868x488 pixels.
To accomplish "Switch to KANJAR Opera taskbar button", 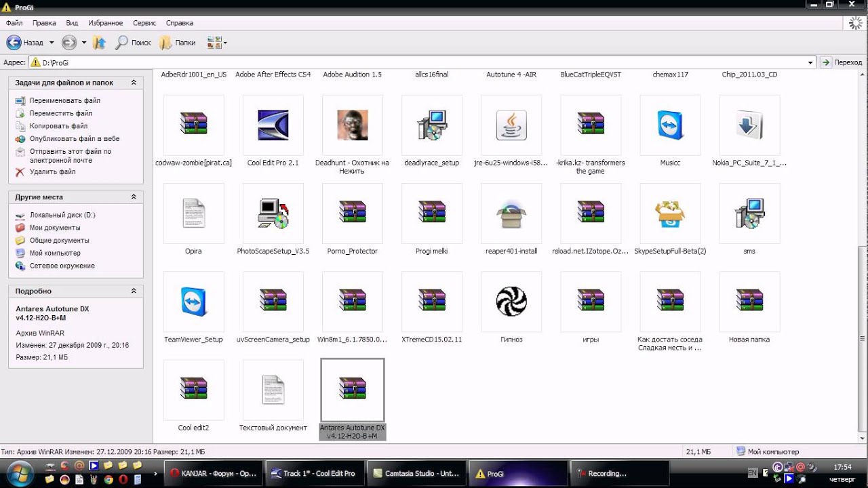I will point(212,473).
